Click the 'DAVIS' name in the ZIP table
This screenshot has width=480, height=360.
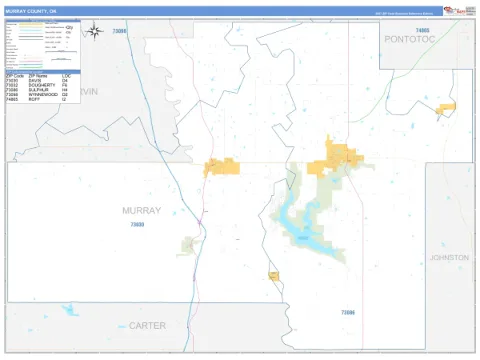(35, 81)
